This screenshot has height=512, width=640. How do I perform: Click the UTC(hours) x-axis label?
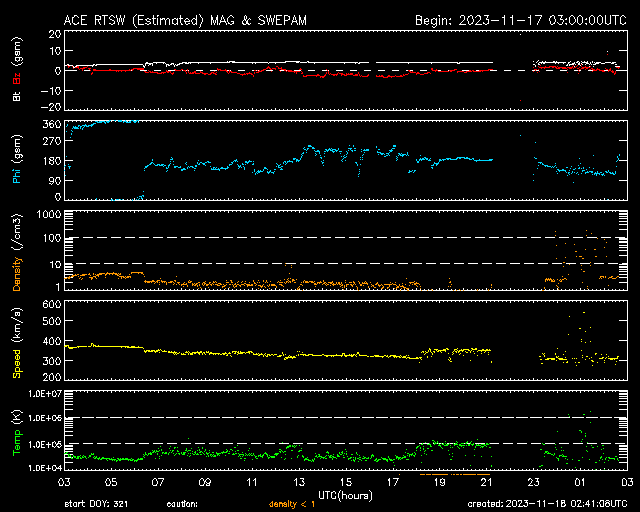[346, 494]
